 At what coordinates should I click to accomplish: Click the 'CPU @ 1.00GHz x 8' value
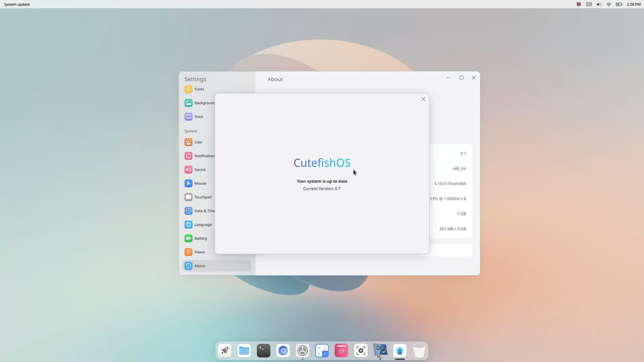[448, 198]
